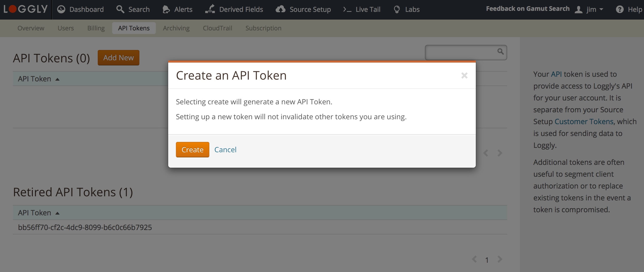
Task: Go to next page of retired tokens
Action: tap(499, 259)
